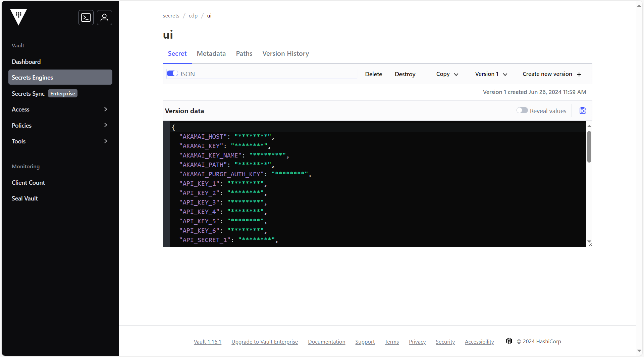Copy version data via the clipboard icon
Viewport: 644px width, 357px height.
582,110
